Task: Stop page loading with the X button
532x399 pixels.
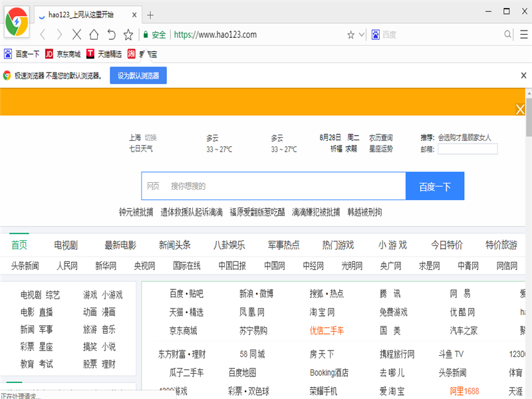Action: coord(76,35)
